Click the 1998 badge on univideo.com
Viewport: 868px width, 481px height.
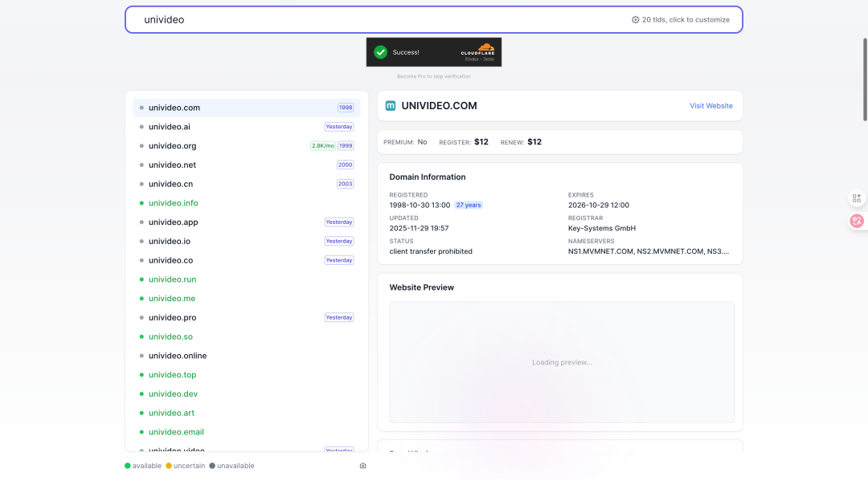tap(346, 108)
